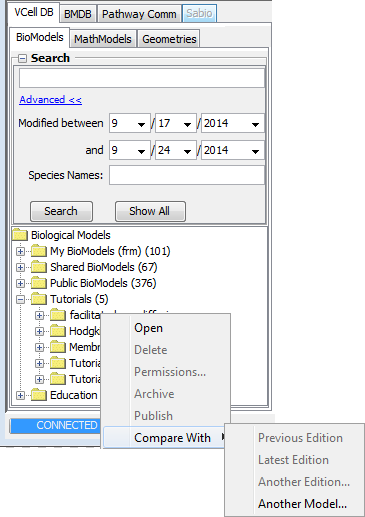This screenshot has height=517, width=365.
Task: Select the facilitated tutorial folder icon
Action: click(58, 315)
